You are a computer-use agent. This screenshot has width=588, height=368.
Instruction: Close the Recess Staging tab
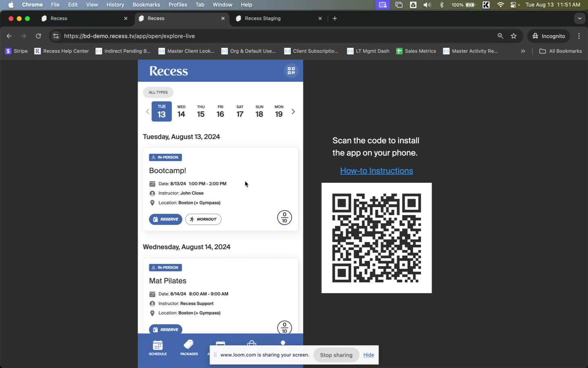coord(320,18)
